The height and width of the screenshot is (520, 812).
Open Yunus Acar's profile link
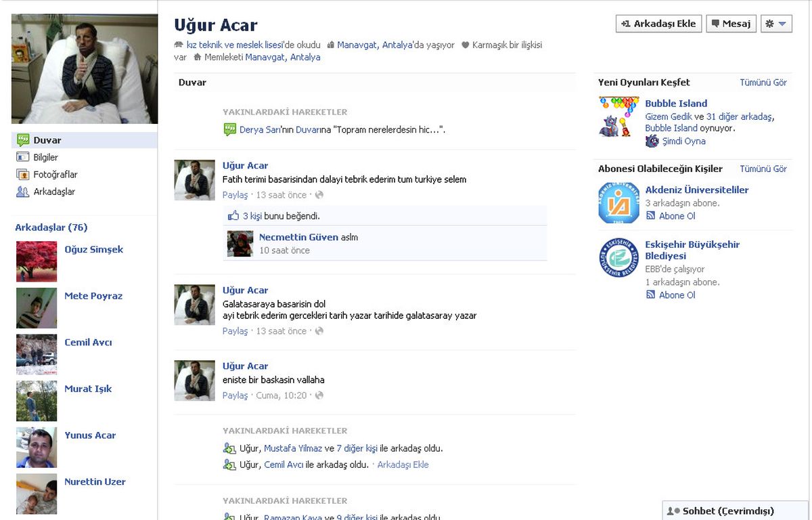pyautogui.click(x=90, y=435)
